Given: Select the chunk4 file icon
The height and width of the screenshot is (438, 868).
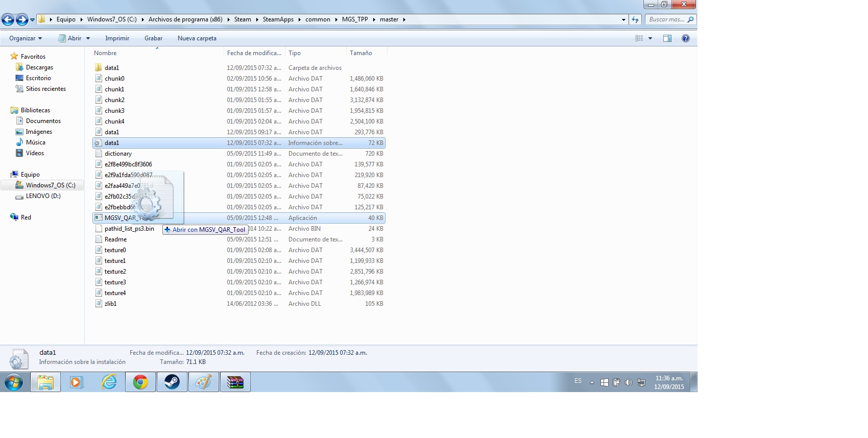Looking at the screenshot, I should point(99,121).
